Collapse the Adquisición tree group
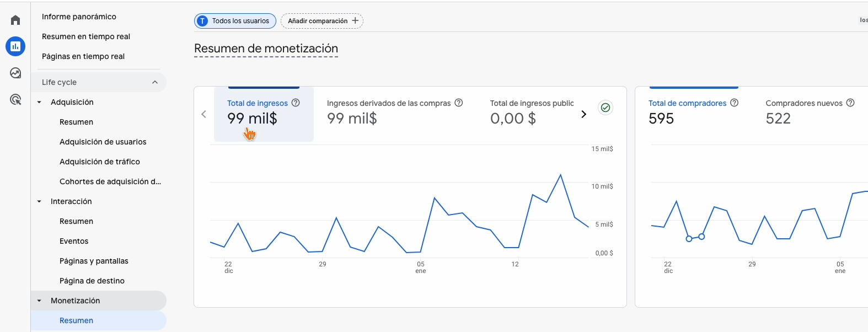868x332 pixels. [39, 102]
